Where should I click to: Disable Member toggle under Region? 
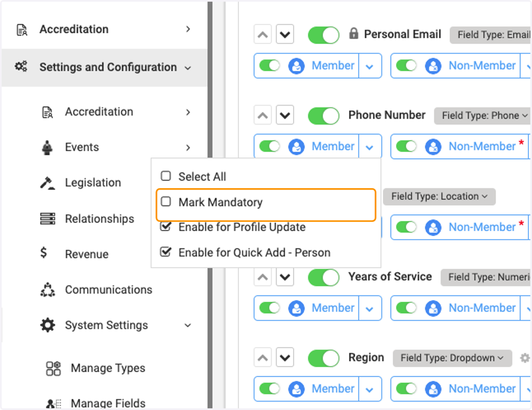click(270, 389)
